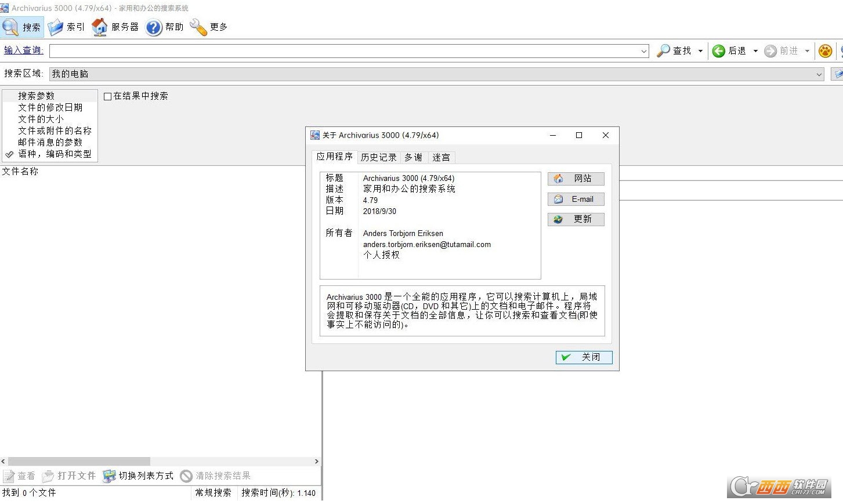Click the E-mail button
This screenshot has height=504, width=843.
(x=576, y=199)
